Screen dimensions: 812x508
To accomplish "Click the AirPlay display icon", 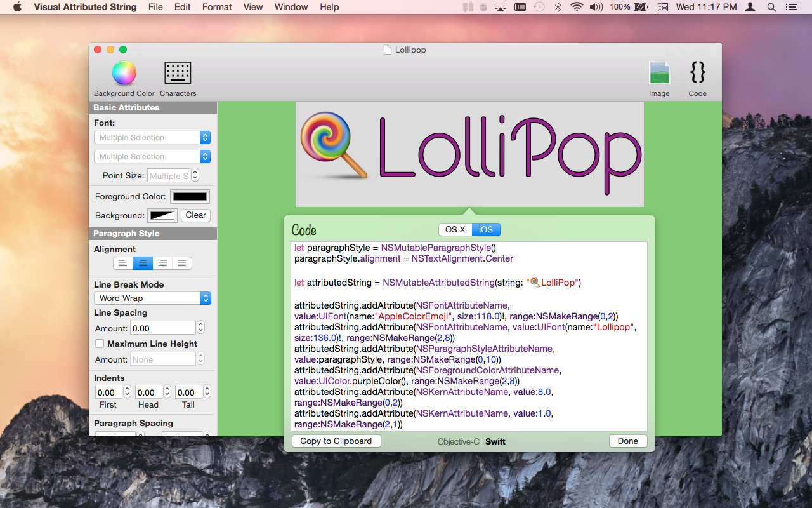I will pyautogui.click(x=501, y=7).
